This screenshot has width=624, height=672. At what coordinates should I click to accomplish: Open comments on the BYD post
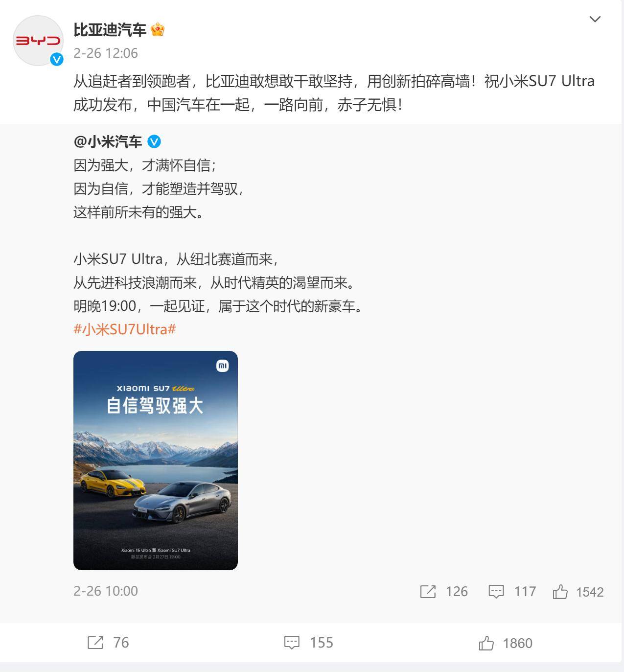click(x=292, y=643)
